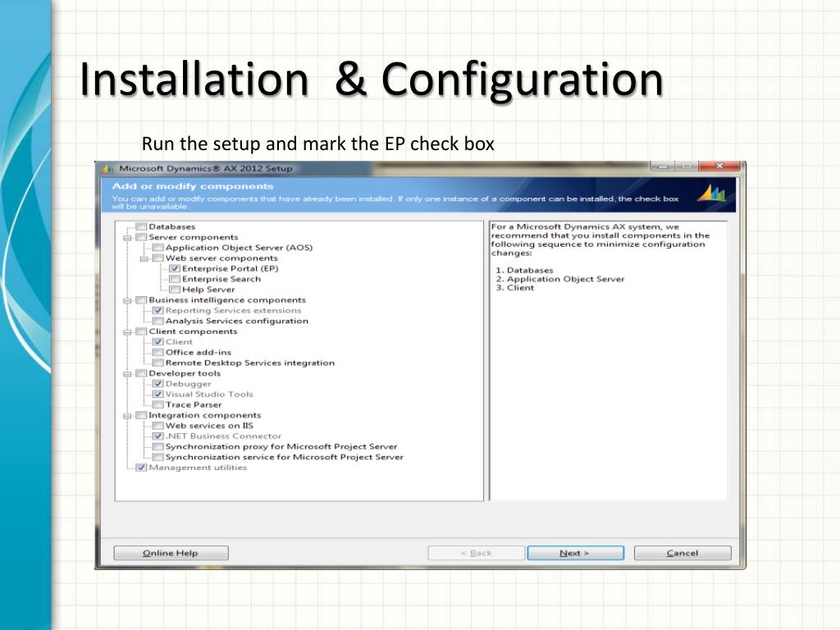This screenshot has width=840, height=630.
Task: Enable Remote Desktop Services integration checkbox
Action: (158, 363)
